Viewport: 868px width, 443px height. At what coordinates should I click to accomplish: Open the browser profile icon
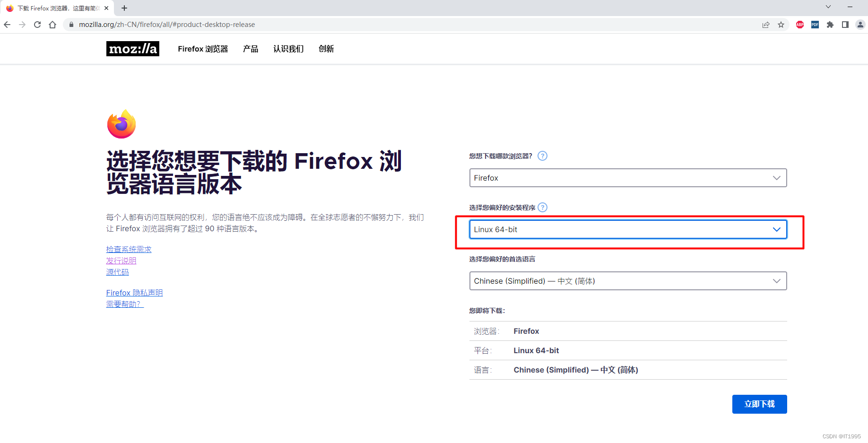tap(860, 25)
